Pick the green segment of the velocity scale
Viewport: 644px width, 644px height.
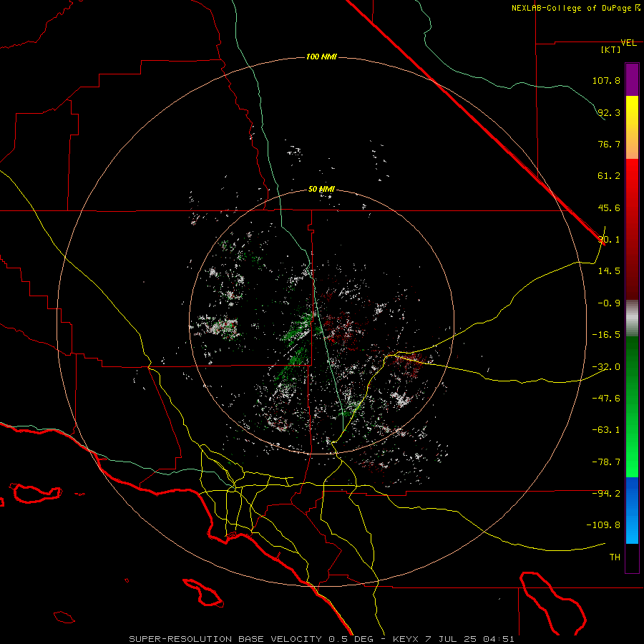pos(632,406)
